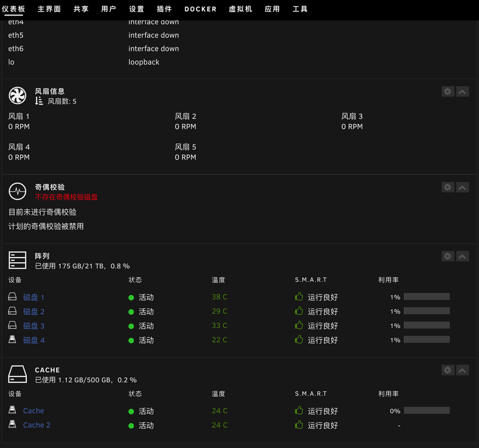Image resolution: width=479 pixels, height=448 pixels.
Task: Open the 虚拟机 VMs tab
Action: click(x=241, y=9)
